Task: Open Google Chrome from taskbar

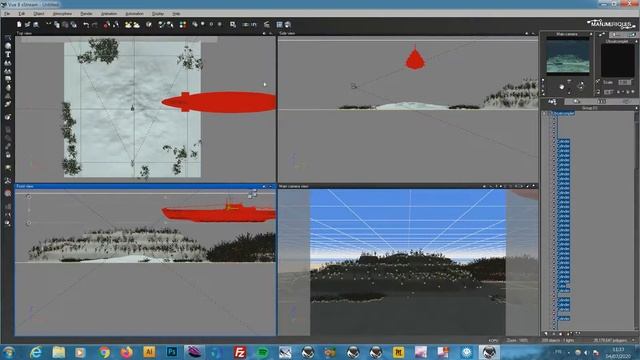Action: click(104, 352)
